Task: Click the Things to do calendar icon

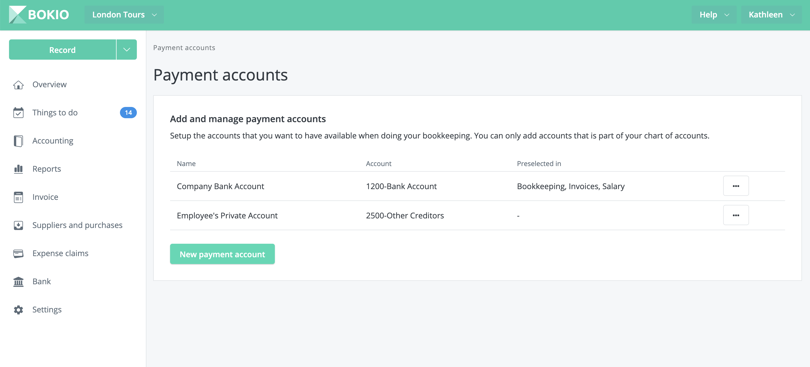Action: point(19,113)
